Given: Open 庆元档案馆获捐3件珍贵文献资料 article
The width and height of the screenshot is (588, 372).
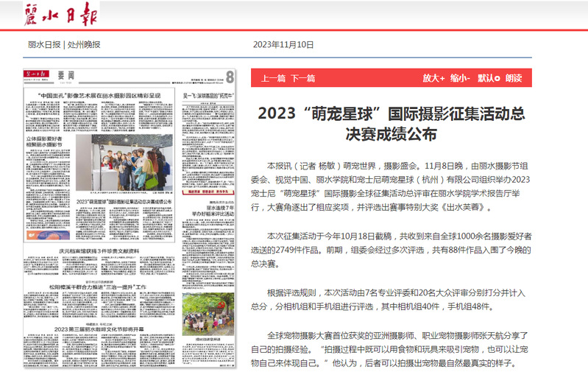Looking at the screenshot, I should click(x=99, y=250).
